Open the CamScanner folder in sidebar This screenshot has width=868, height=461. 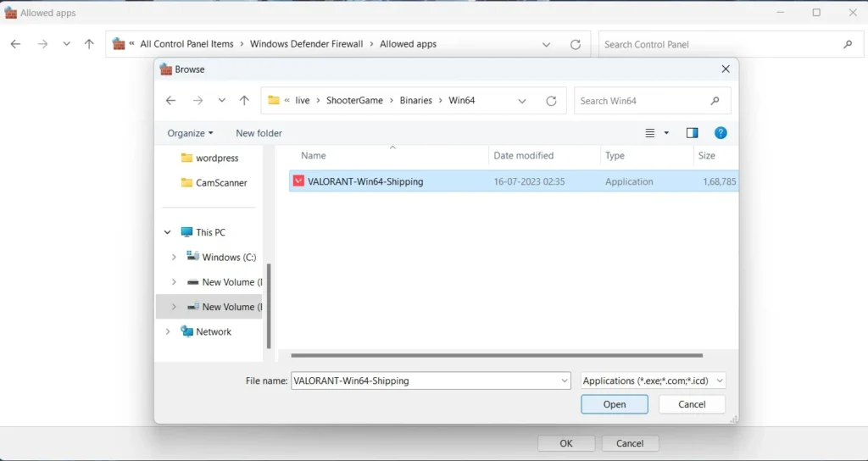[214, 183]
